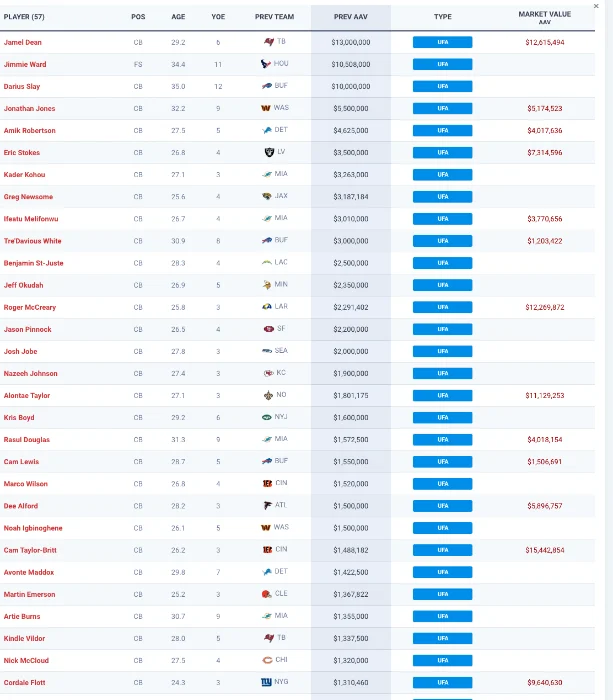This screenshot has width=613, height=700.
Task: Click UFA badge for Roger McCreary
Action: (x=442, y=307)
